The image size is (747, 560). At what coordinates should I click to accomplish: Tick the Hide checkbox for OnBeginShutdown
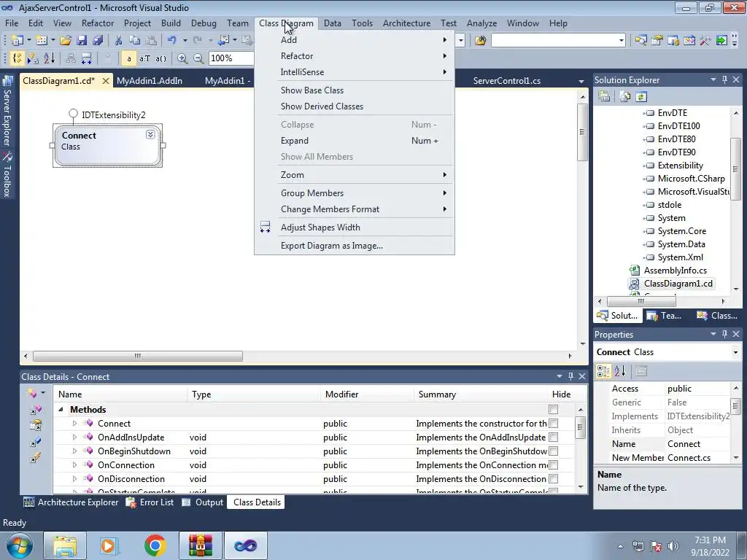(x=553, y=451)
